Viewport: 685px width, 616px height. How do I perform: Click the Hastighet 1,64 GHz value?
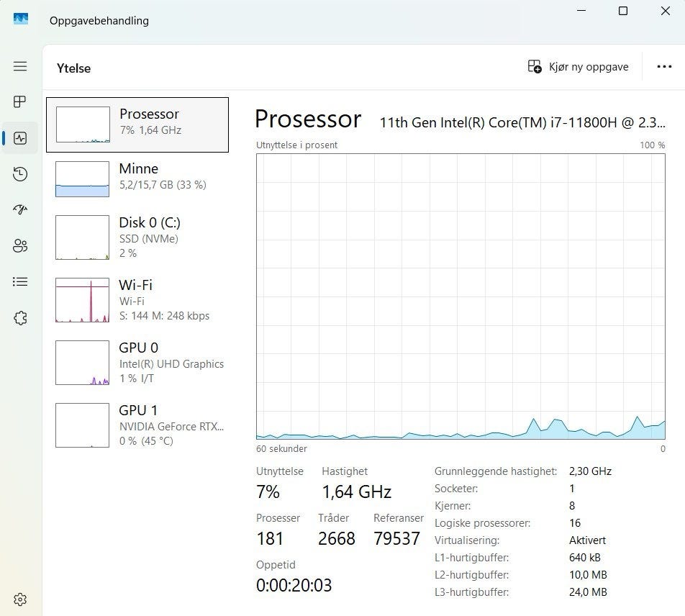(x=356, y=492)
